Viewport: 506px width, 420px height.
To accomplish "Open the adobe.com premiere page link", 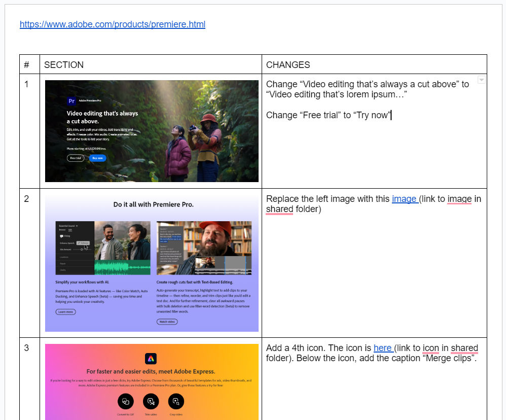I will [113, 24].
